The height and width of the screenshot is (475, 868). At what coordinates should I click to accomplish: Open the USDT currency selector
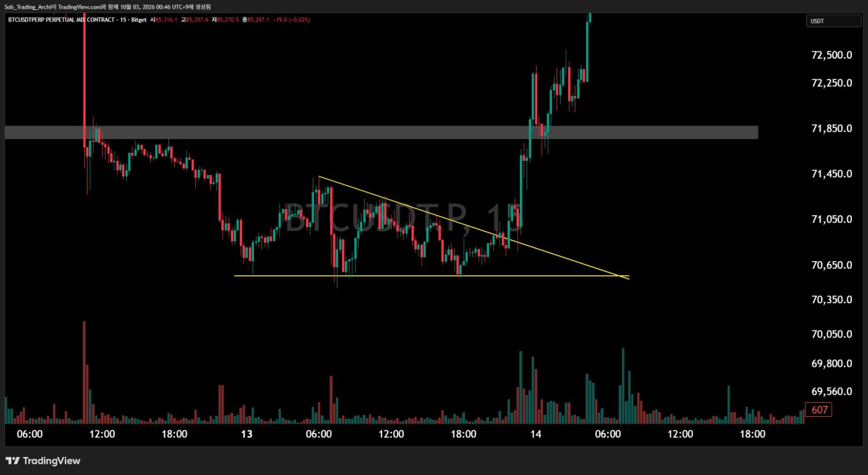(x=833, y=21)
